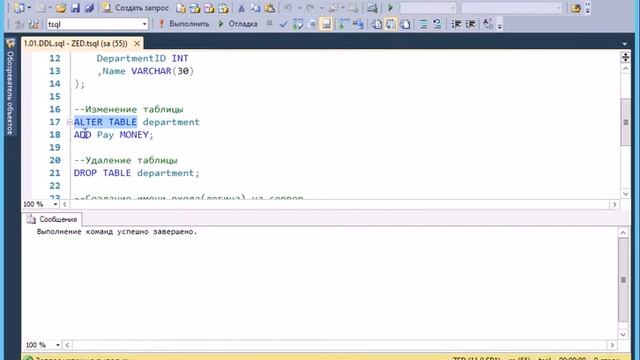
Task: Click the Analysis Services MDX Query icon
Action: click(x=195, y=8)
